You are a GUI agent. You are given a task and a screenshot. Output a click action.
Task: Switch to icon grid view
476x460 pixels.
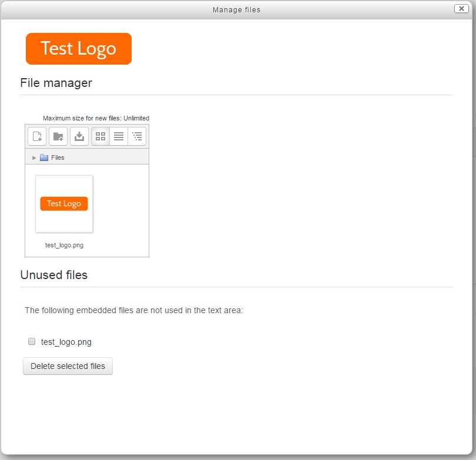point(100,136)
